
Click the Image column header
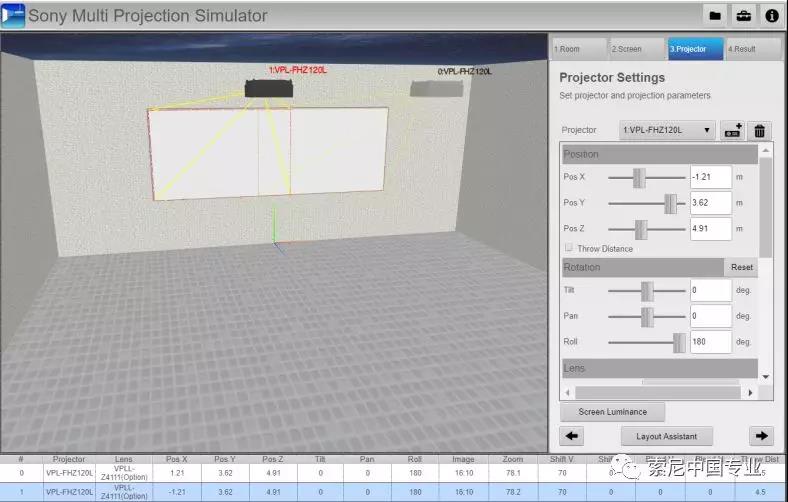click(x=463, y=459)
